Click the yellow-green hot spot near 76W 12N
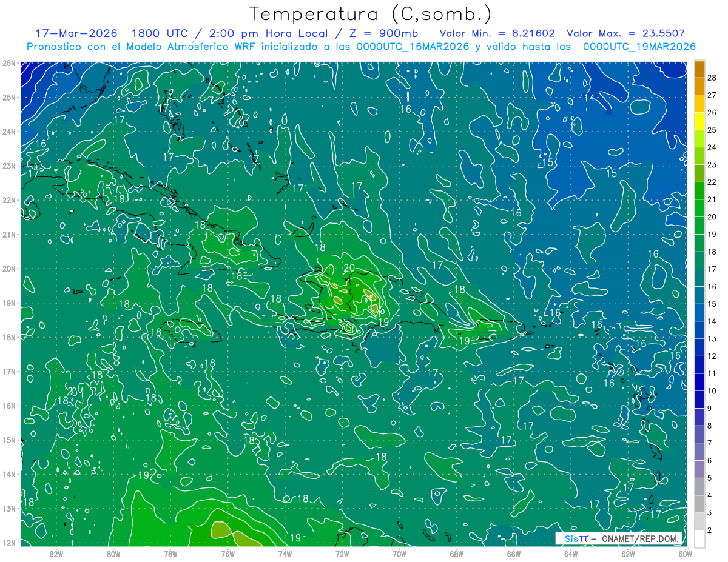 click(x=222, y=530)
